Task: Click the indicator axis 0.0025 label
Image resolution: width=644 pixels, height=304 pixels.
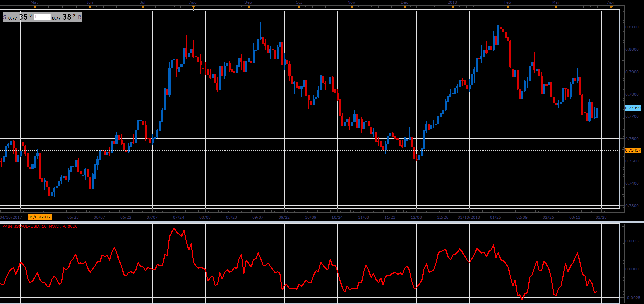Action: tap(632, 241)
